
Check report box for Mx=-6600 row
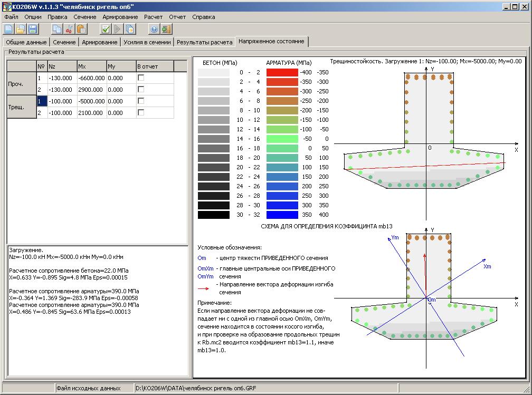click(141, 78)
